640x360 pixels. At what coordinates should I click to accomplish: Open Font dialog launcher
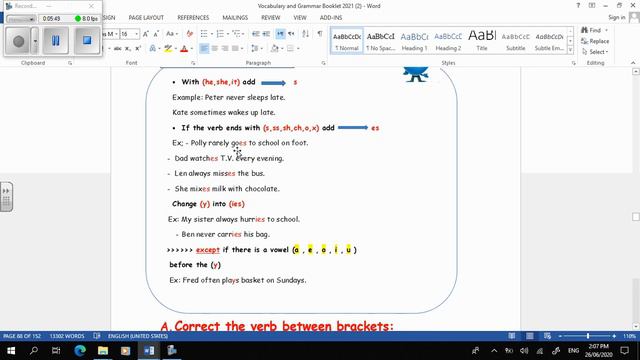(193, 63)
